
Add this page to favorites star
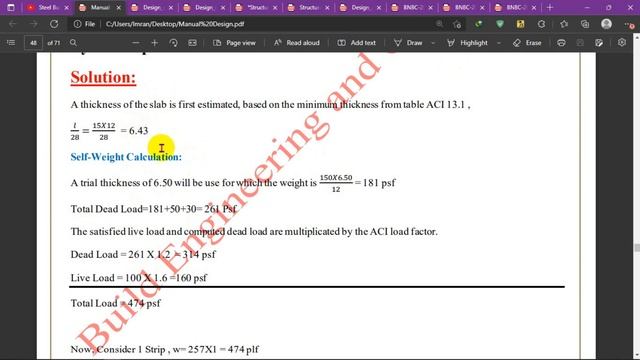(x=457, y=24)
